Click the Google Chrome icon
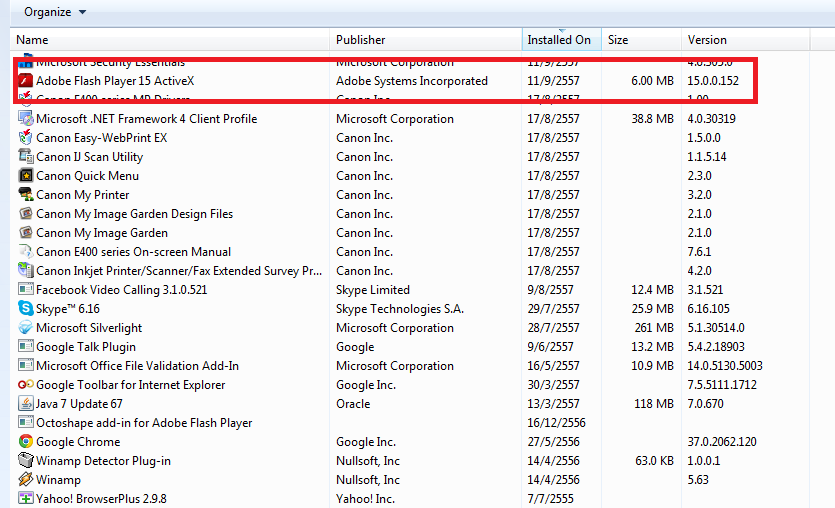This screenshot has height=508, width=835. click(x=25, y=442)
